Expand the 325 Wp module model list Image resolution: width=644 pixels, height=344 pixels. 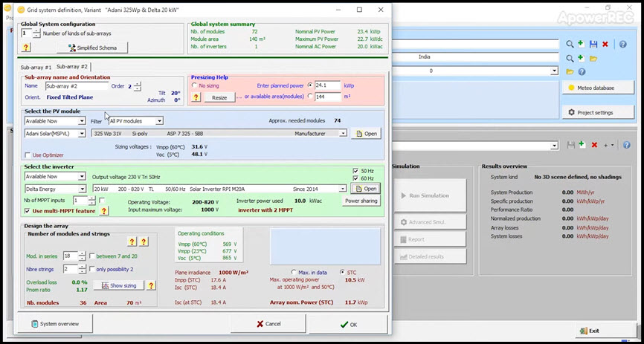[343, 134]
